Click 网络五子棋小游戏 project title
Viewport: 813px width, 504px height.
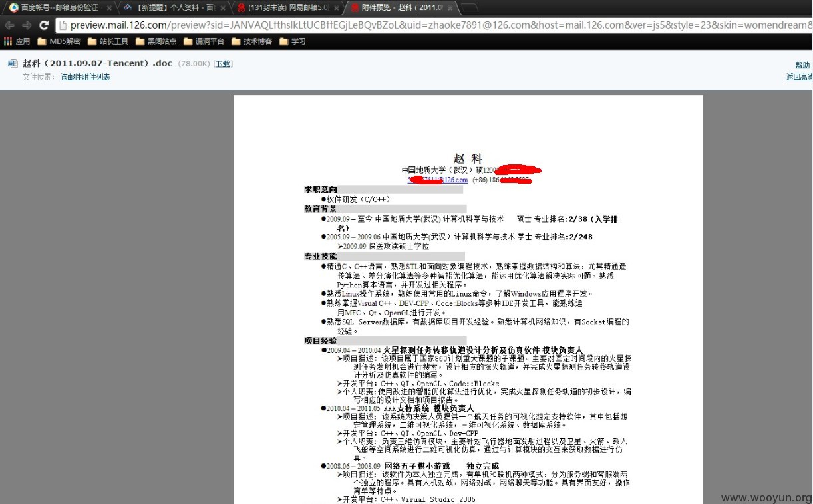click(416, 466)
